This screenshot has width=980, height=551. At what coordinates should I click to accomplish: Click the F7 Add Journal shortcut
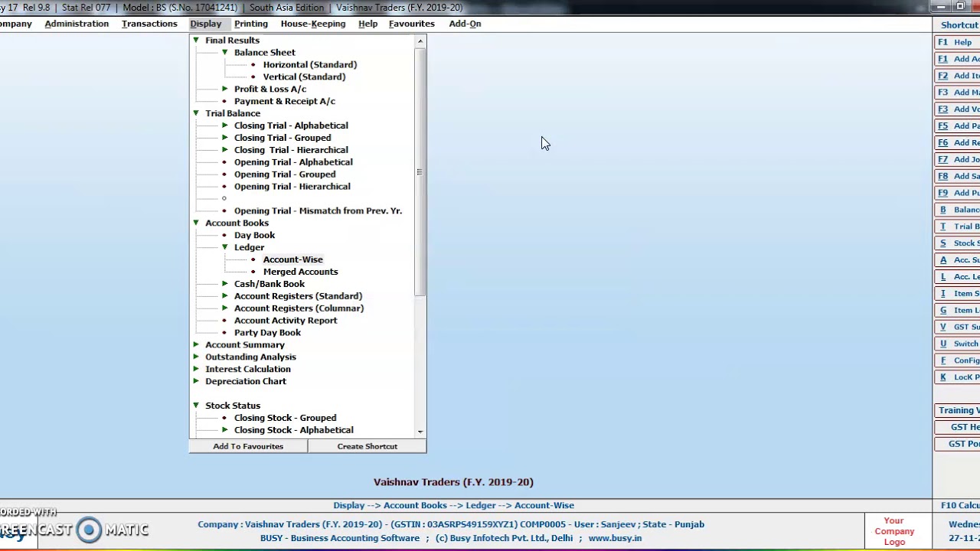click(x=957, y=160)
